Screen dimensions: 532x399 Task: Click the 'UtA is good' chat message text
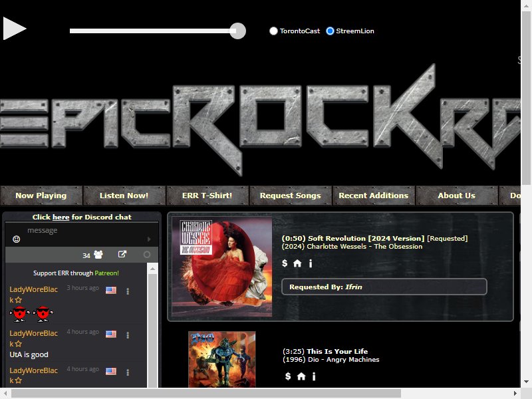[29, 354]
